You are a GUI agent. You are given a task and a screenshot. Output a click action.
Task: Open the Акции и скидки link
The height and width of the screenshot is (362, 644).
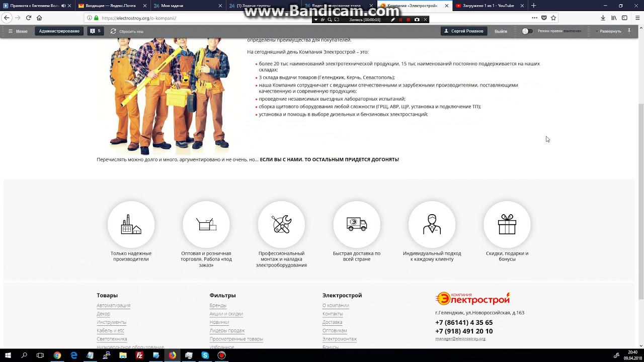click(226, 314)
